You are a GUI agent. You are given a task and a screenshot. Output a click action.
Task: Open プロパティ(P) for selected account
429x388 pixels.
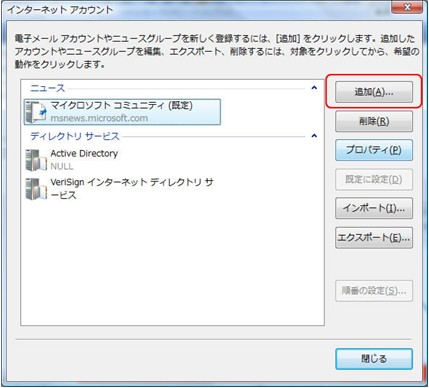tap(374, 150)
